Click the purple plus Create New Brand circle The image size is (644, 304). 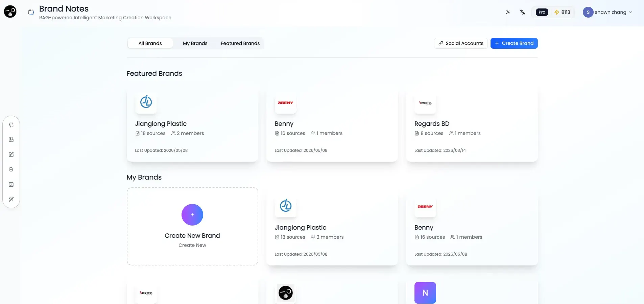(192, 215)
